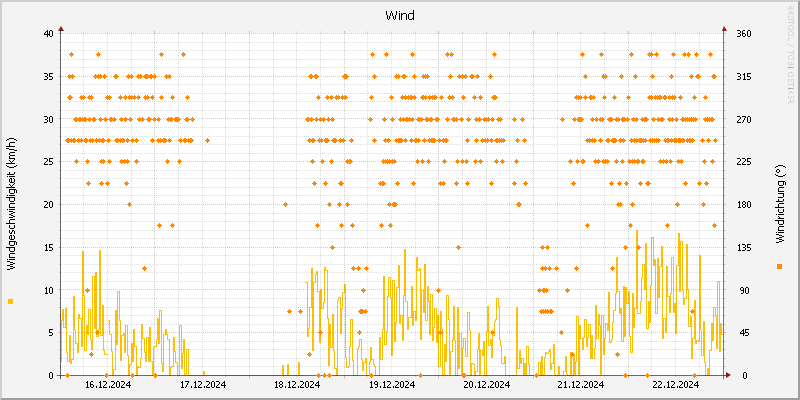The image size is (800, 400).
Task: Click the date label 18.12.2024
Action: 297,385
